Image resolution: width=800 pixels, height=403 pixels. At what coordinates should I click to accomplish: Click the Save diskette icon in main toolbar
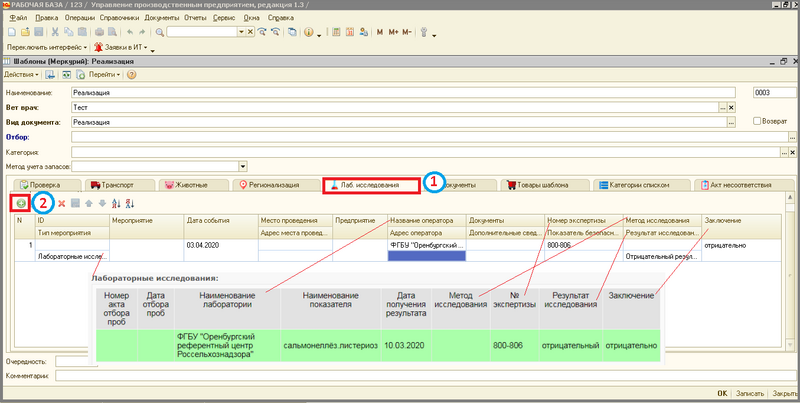coord(38,32)
